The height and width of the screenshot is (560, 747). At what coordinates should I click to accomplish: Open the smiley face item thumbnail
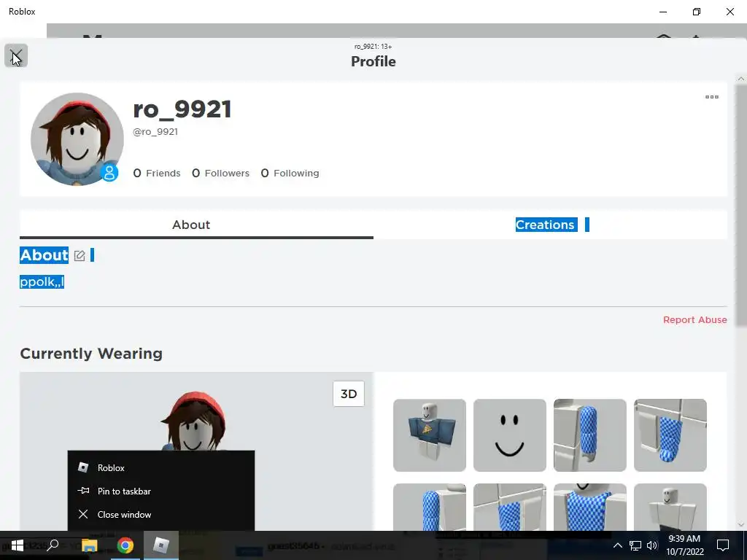pyautogui.click(x=510, y=435)
